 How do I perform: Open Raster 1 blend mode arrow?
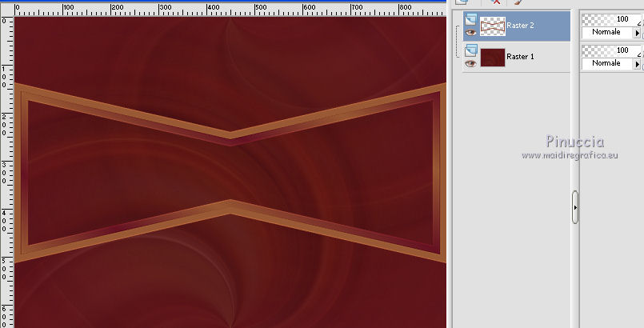click(x=638, y=64)
